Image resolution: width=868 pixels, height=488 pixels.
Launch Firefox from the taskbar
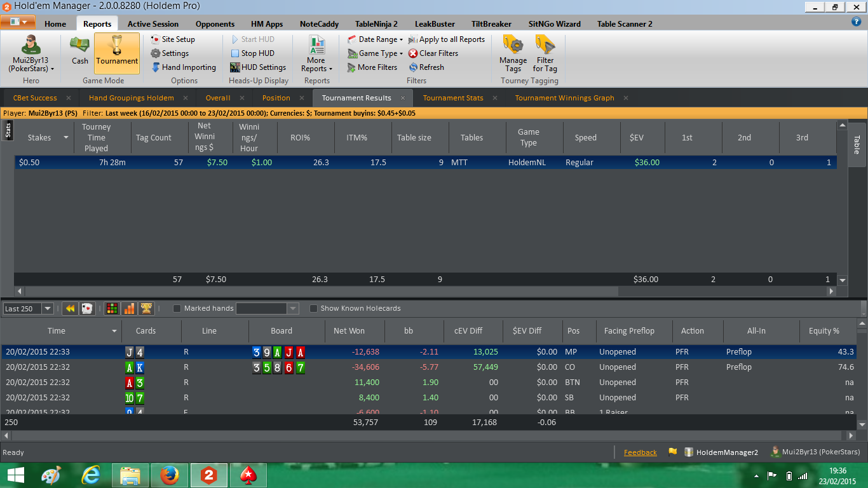pyautogui.click(x=169, y=475)
